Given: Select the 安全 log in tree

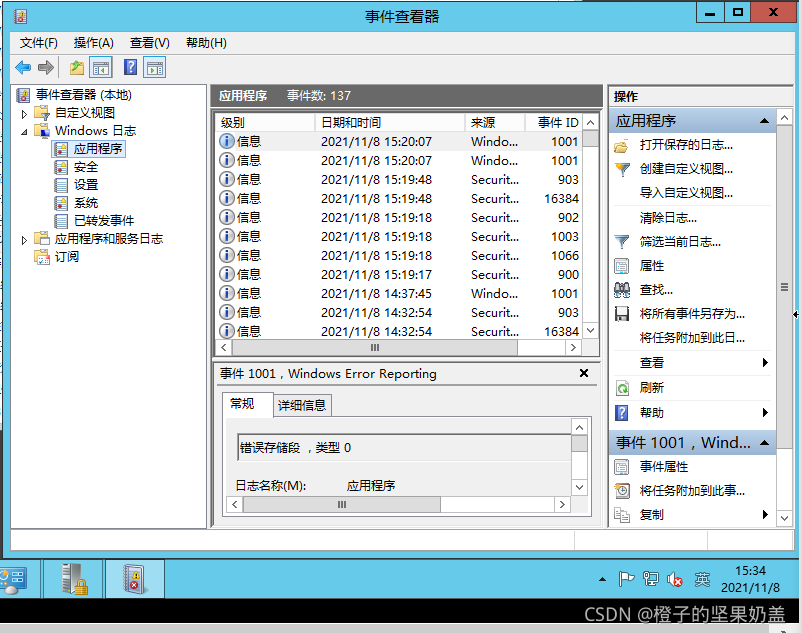Looking at the screenshot, I should click(86, 167).
